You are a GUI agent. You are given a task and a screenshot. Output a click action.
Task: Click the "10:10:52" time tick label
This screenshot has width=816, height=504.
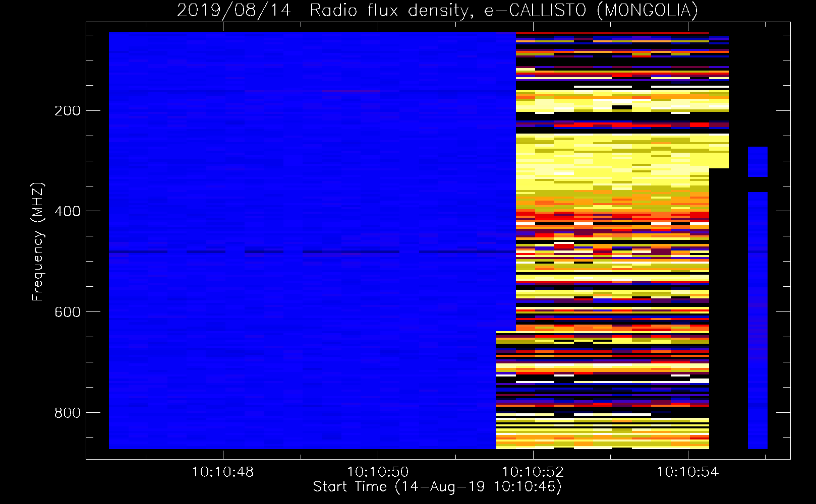[x=533, y=472]
